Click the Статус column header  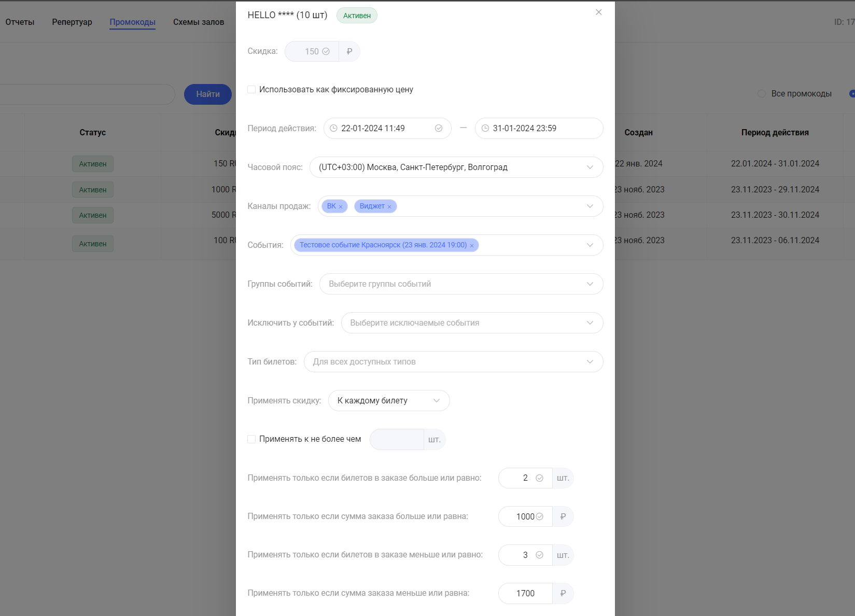(x=93, y=132)
